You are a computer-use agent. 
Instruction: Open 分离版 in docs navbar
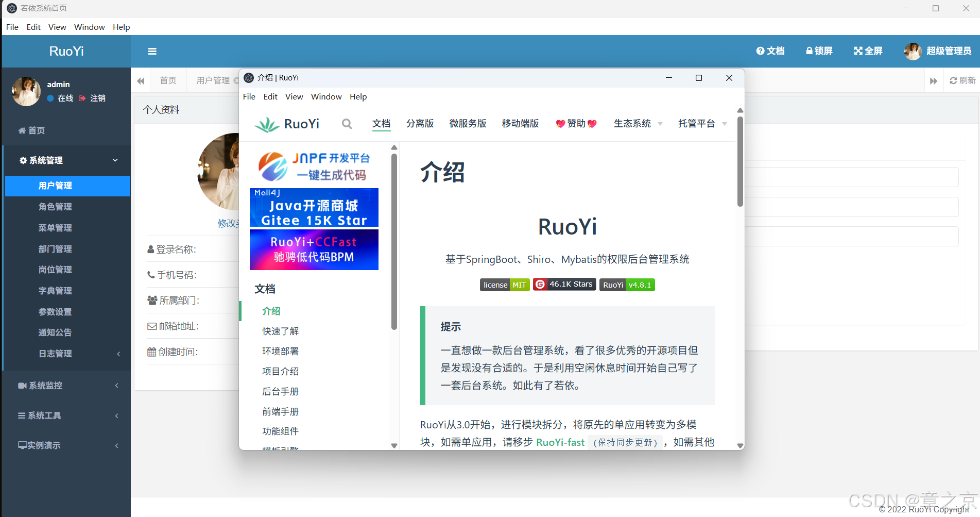coord(420,124)
